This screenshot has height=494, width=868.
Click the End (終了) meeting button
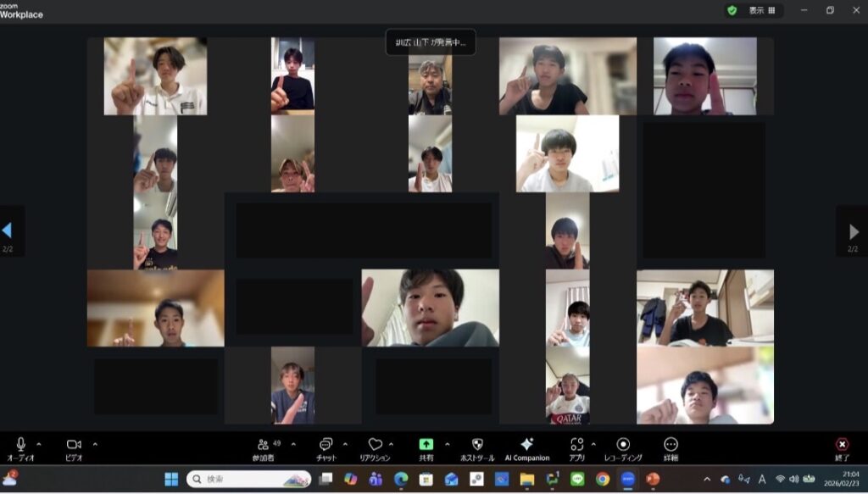842,445
